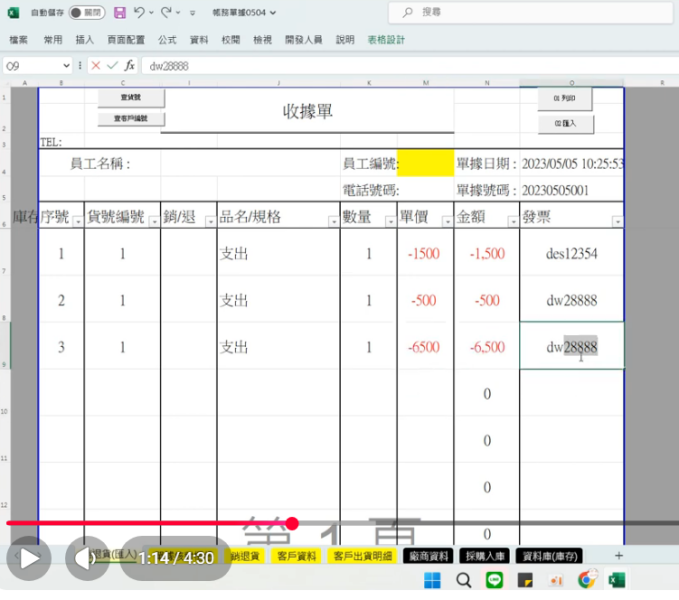
Task: Open Windows taskbar search
Action: click(x=463, y=580)
